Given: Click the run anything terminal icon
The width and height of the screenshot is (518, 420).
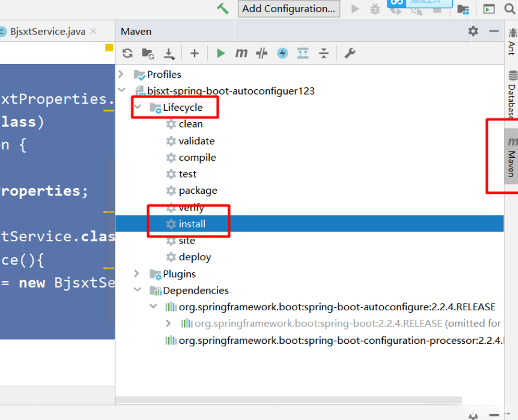Looking at the screenshot, I should tap(489, 9).
